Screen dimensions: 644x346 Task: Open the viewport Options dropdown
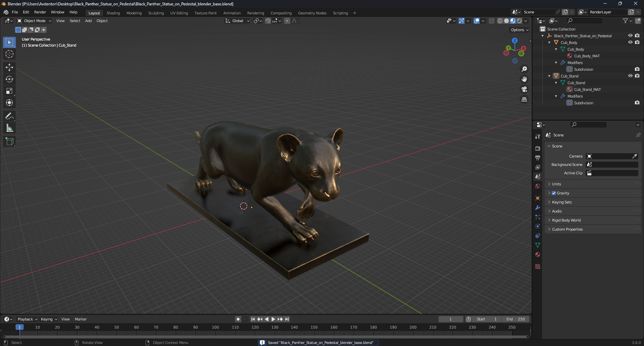520,30
